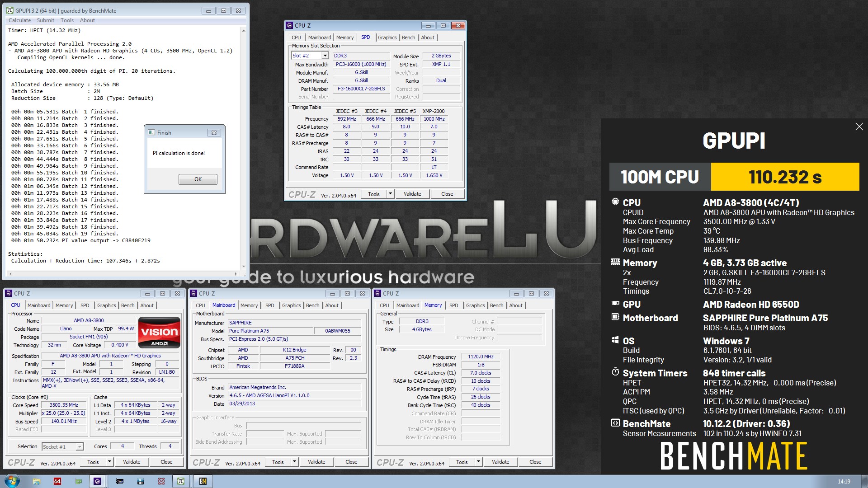This screenshot has width=868, height=488.
Task: Expand Tools arrow in CPU tab CPU-Z window
Action: pos(109,462)
